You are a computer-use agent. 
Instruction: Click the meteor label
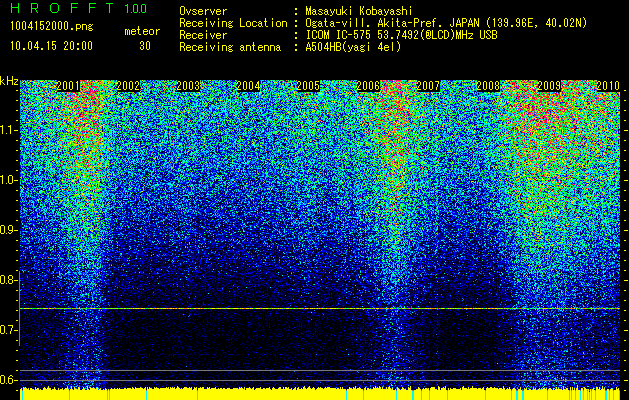142,31
